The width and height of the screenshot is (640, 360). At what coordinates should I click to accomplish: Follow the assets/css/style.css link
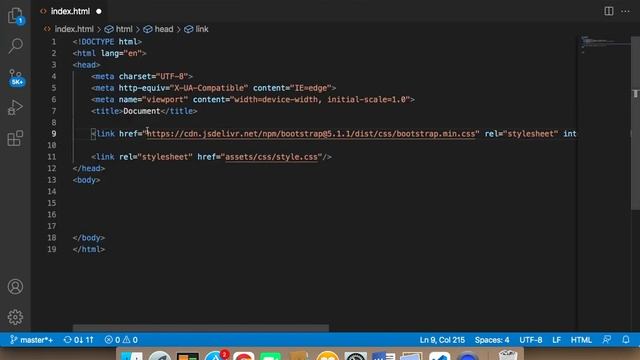tap(271, 157)
